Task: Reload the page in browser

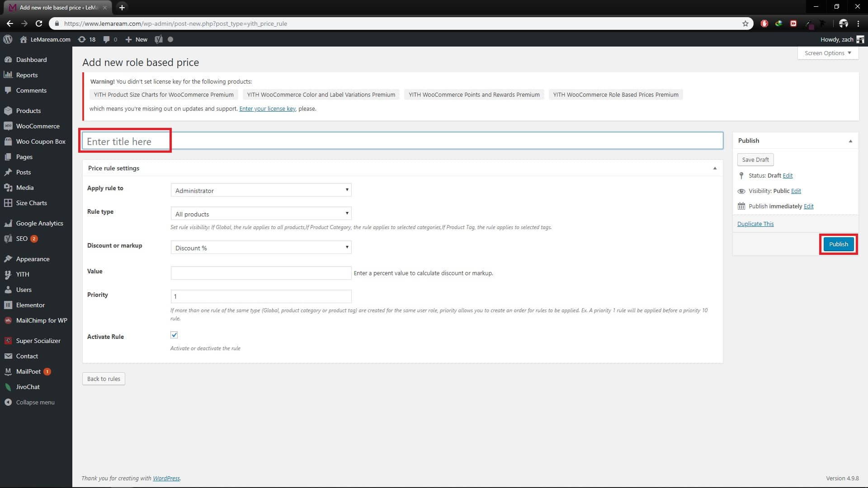Action: [39, 23]
